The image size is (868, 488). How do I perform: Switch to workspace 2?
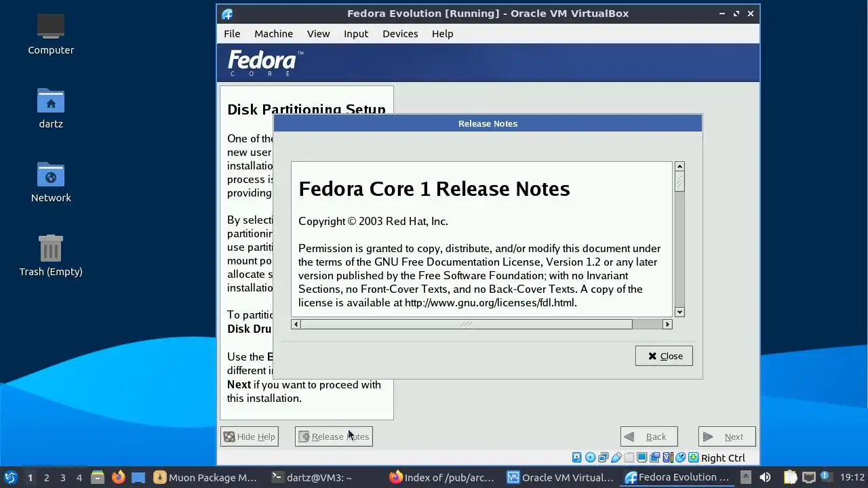(x=46, y=477)
